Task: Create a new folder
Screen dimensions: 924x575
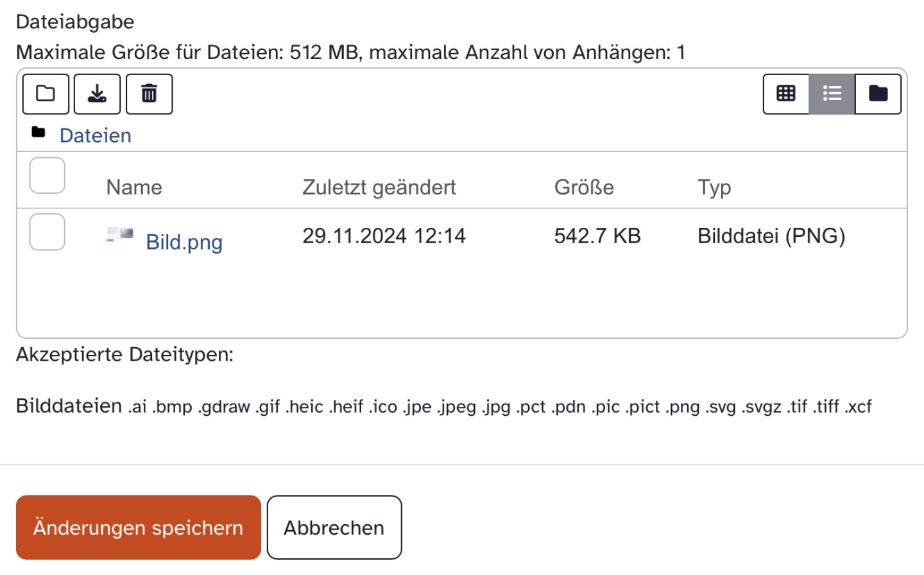Action: 46,94
